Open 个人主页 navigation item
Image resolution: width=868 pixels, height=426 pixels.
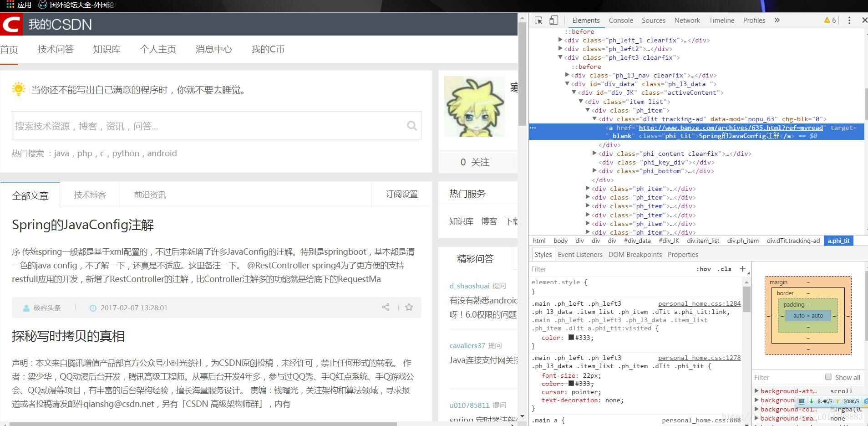tap(158, 49)
